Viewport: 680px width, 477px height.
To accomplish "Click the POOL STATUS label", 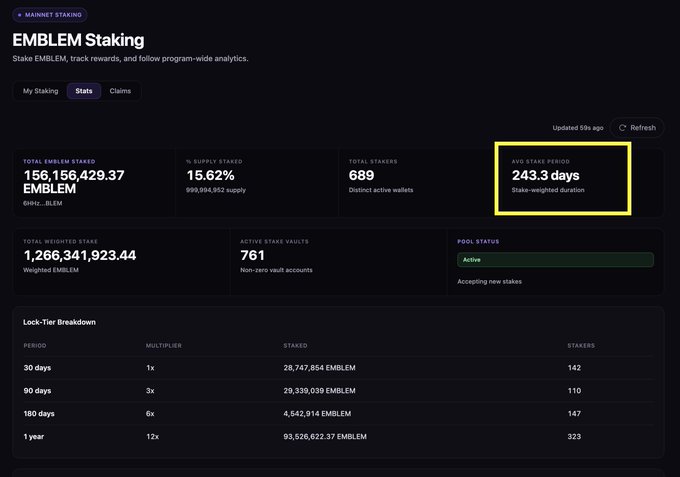I will pos(478,242).
